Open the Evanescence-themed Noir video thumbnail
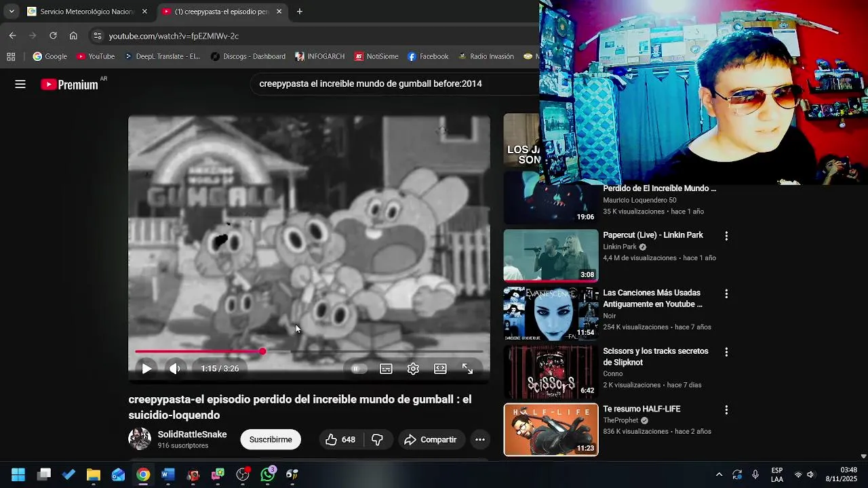The width and height of the screenshot is (868, 488). pos(551,314)
